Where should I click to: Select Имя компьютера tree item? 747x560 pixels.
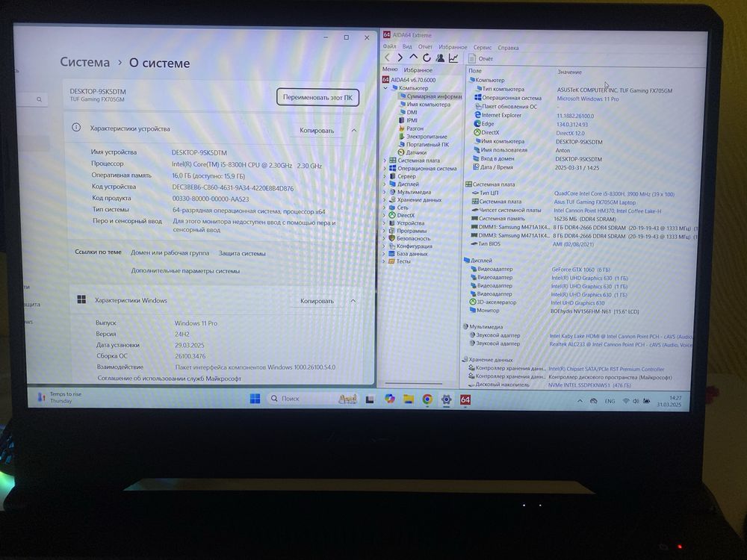(x=425, y=105)
